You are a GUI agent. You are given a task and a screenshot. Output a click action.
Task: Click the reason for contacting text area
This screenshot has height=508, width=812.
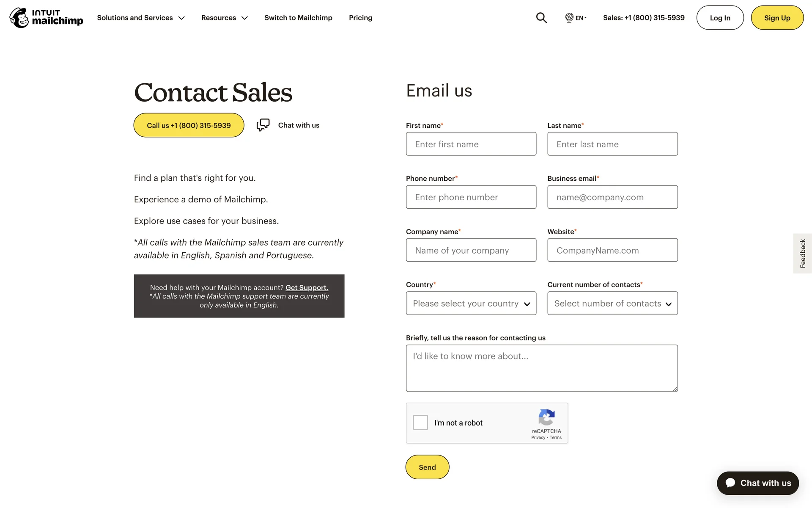click(541, 368)
